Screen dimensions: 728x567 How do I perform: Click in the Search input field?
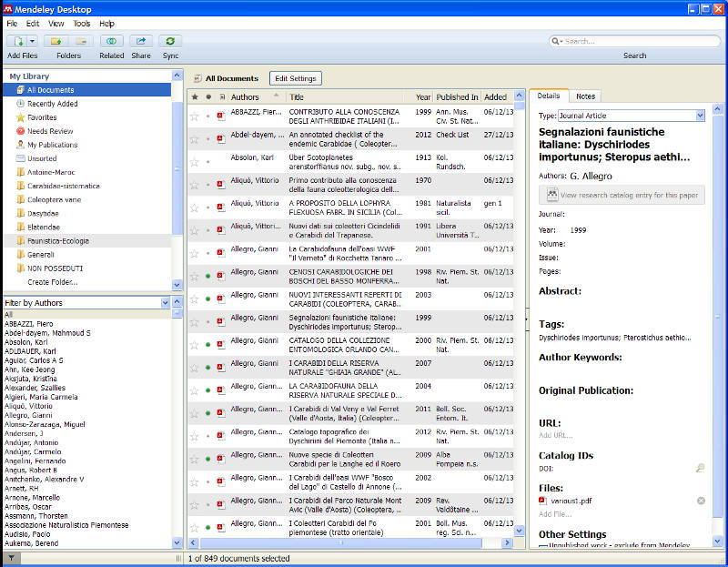coord(637,41)
